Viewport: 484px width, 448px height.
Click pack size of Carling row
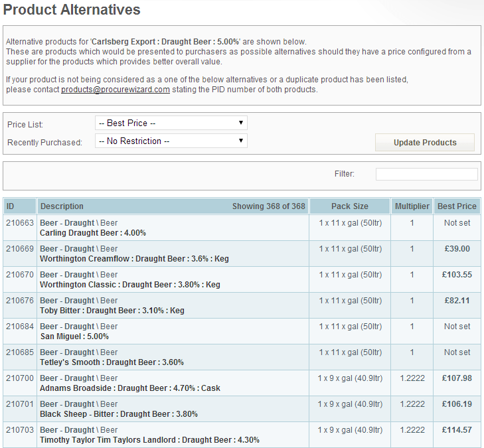click(x=351, y=223)
